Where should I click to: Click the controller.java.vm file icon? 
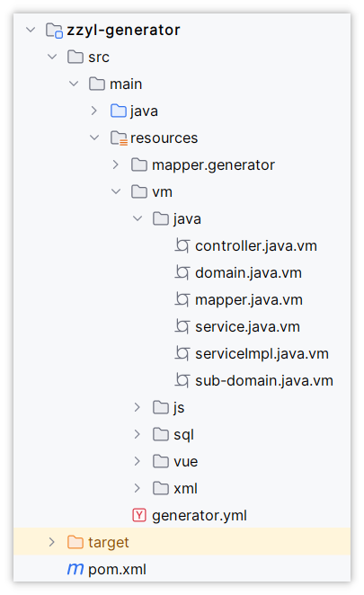point(182,246)
